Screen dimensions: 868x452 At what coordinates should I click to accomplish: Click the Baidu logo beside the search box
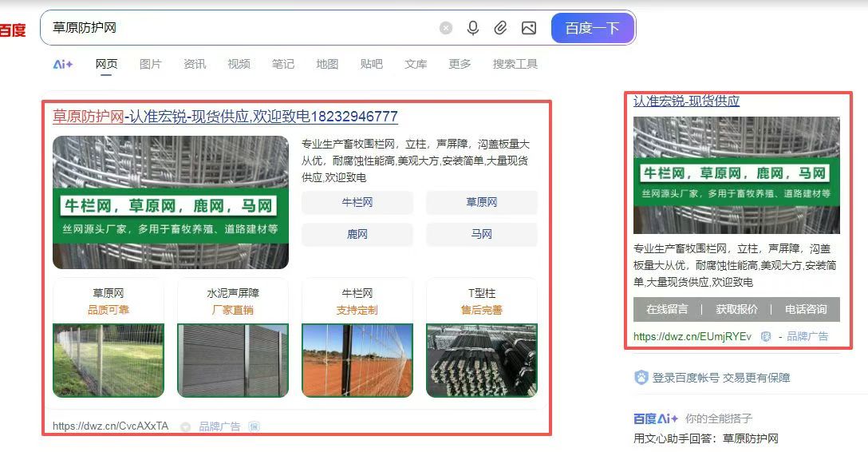[13, 30]
